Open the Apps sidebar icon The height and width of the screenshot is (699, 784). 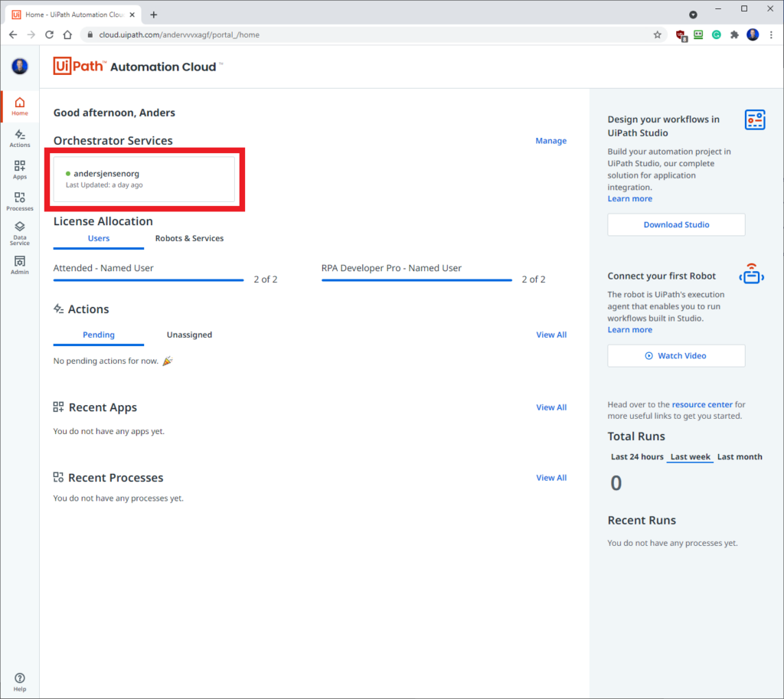[19, 170]
